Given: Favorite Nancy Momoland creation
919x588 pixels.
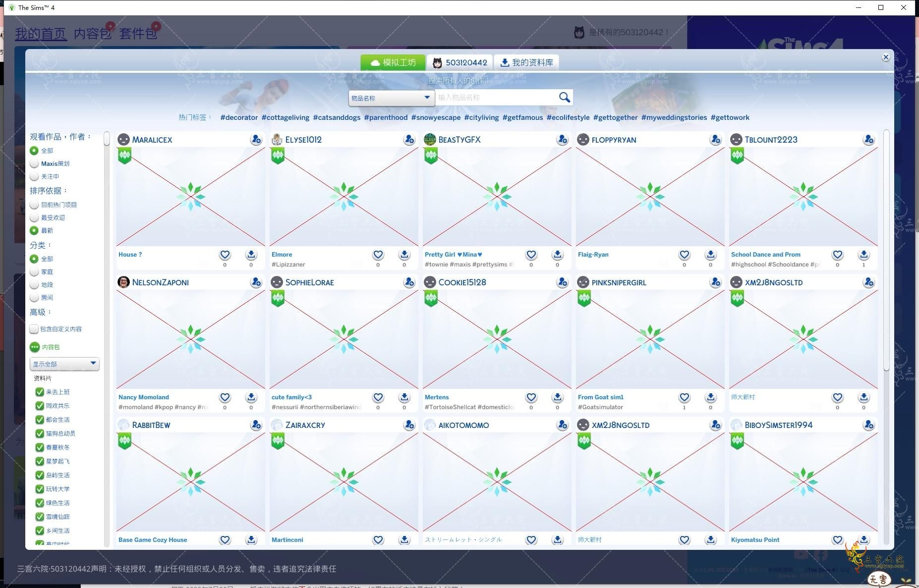Looking at the screenshot, I should click(225, 397).
